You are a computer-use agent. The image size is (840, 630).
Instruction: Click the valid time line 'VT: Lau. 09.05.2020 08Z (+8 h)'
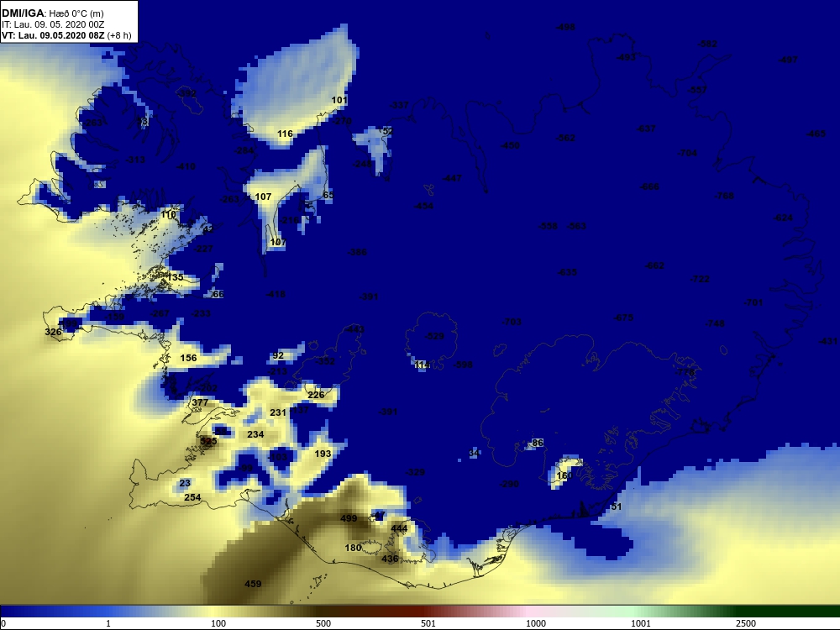click(x=66, y=35)
